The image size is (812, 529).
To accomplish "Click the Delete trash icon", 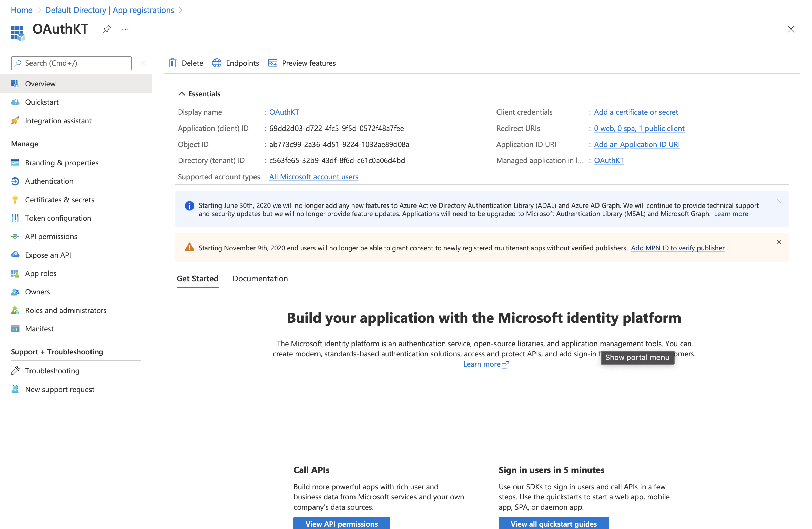I will click(172, 63).
